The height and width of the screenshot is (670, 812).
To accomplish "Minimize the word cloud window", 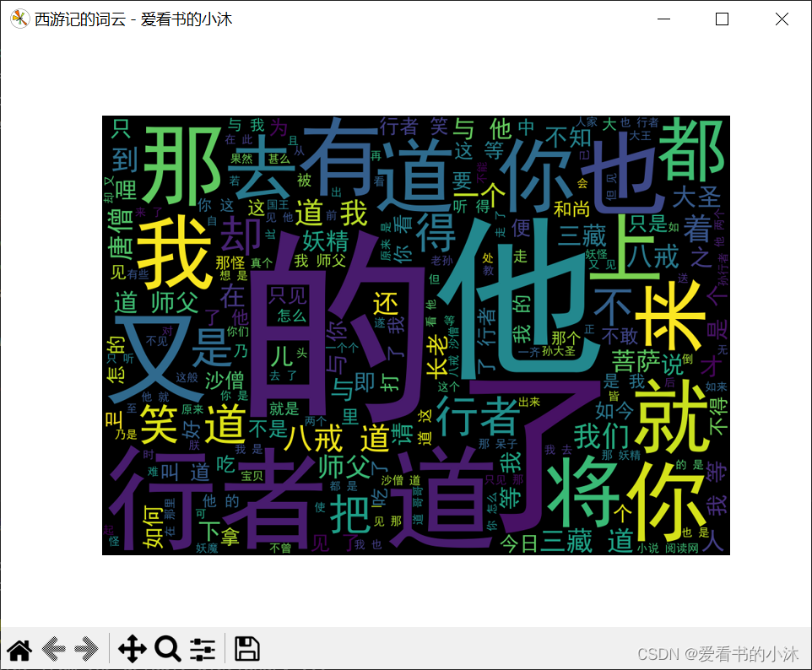I will pos(664,19).
